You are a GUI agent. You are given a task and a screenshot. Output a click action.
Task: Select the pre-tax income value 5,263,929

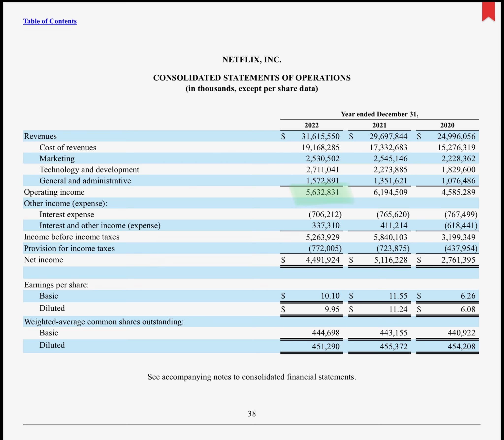point(323,237)
